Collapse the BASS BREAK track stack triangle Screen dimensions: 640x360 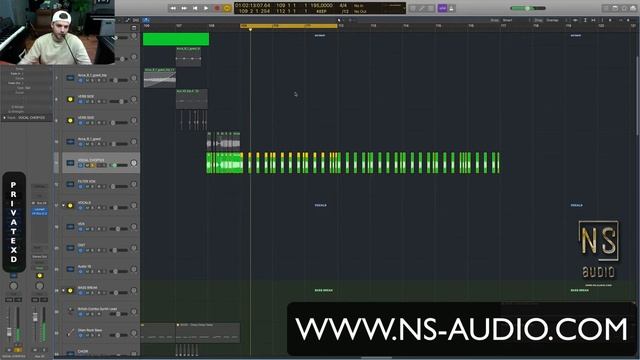pyautogui.click(x=63, y=290)
